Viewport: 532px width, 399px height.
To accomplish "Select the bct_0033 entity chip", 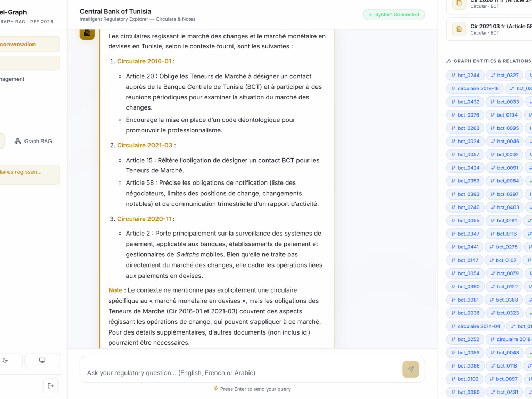I will coord(504,102).
